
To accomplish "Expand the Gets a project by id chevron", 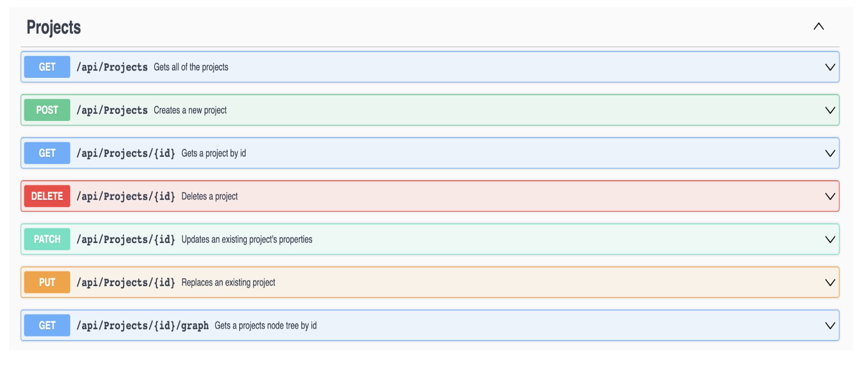I will click(830, 153).
